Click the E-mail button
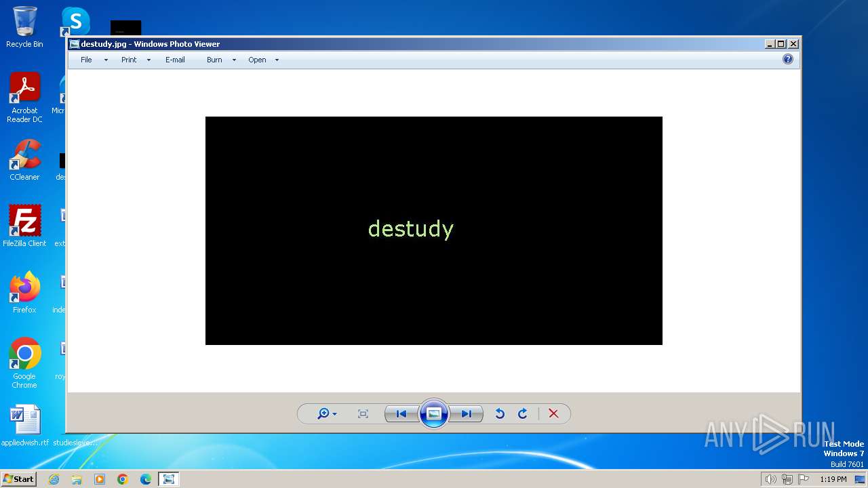Image resolution: width=868 pixels, height=488 pixels. pos(175,60)
